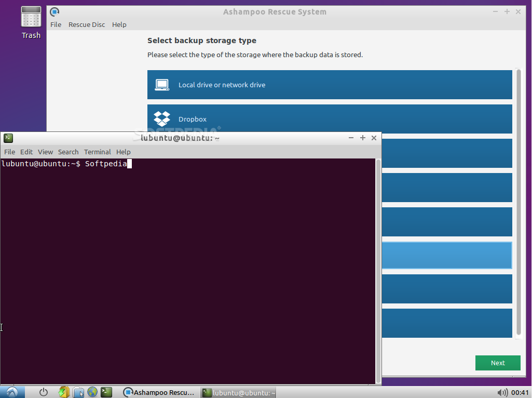Launch the web browser globe icon
This screenshot has height=398, width=532.
[92, 392]
